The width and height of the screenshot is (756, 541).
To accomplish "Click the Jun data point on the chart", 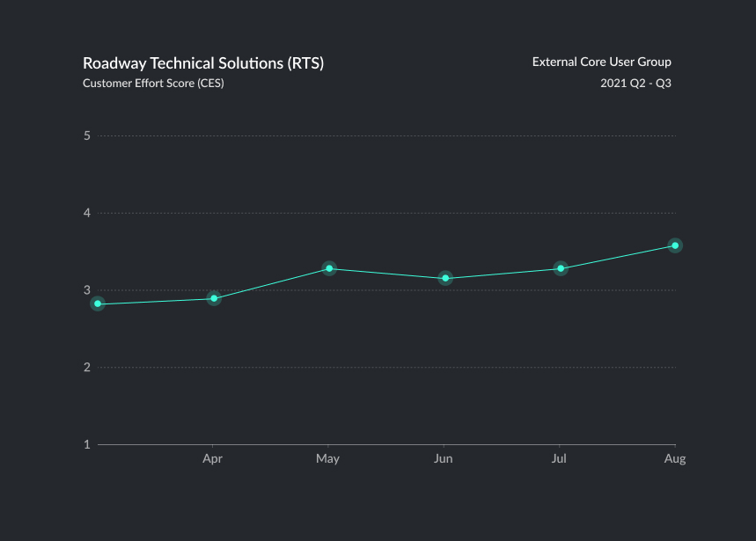I will (445, 278).
